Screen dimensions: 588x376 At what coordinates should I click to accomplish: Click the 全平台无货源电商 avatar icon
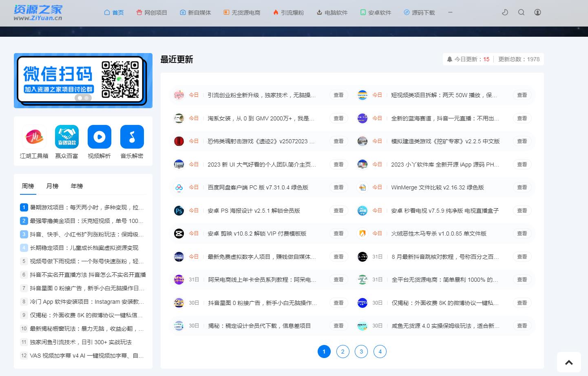pos(362,280)
